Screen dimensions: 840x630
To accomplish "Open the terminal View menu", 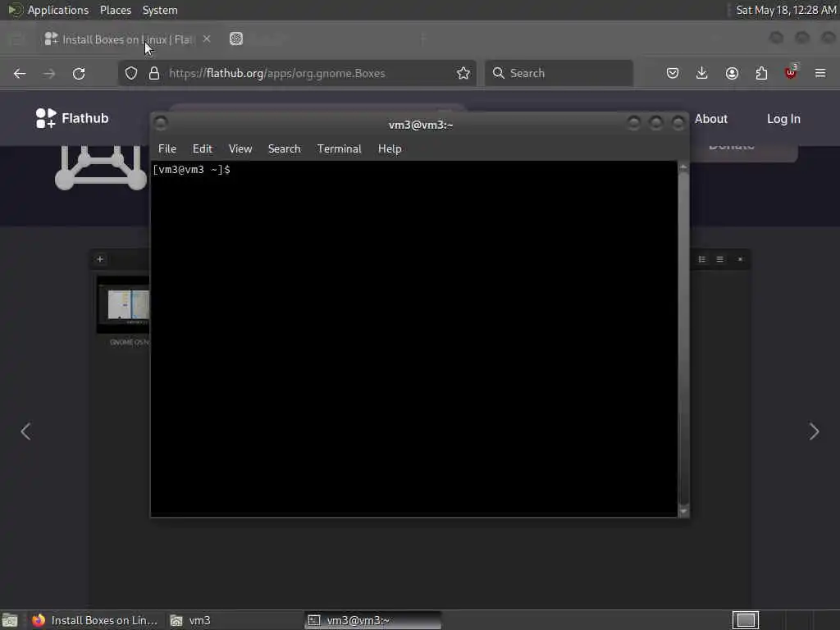I will coord(240,149).
